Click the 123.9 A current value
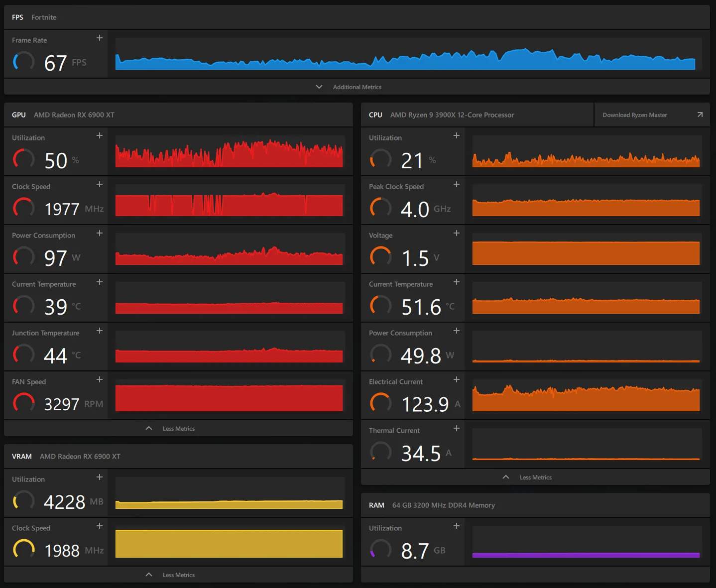This screenshot has width=716, height=588. 431,404
